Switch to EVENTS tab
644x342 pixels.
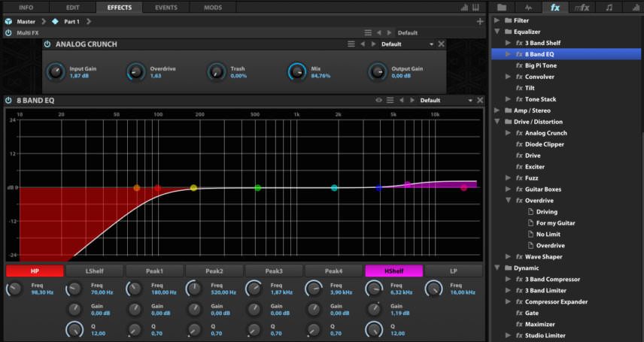(x=166, y=8)
